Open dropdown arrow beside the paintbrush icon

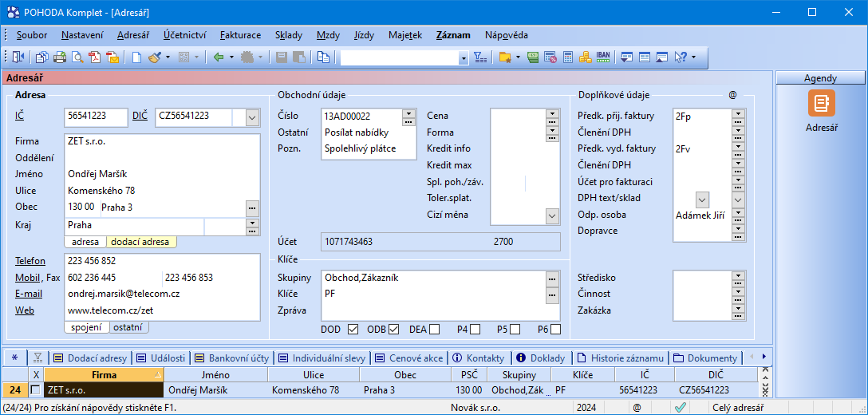(168, 57)
